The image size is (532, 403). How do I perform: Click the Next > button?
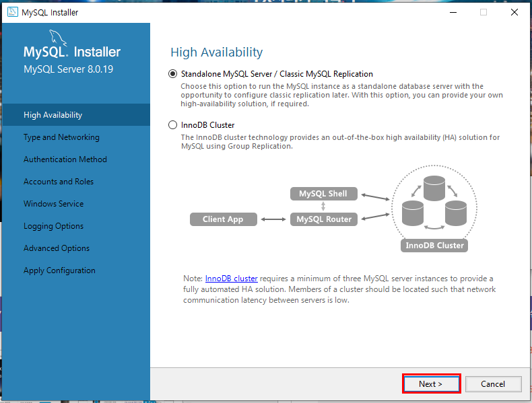(431, 383)
